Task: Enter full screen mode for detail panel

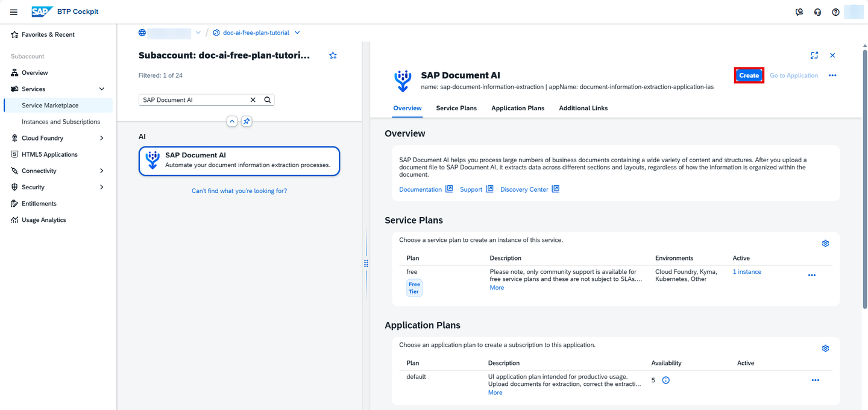Action: [814, 55]
